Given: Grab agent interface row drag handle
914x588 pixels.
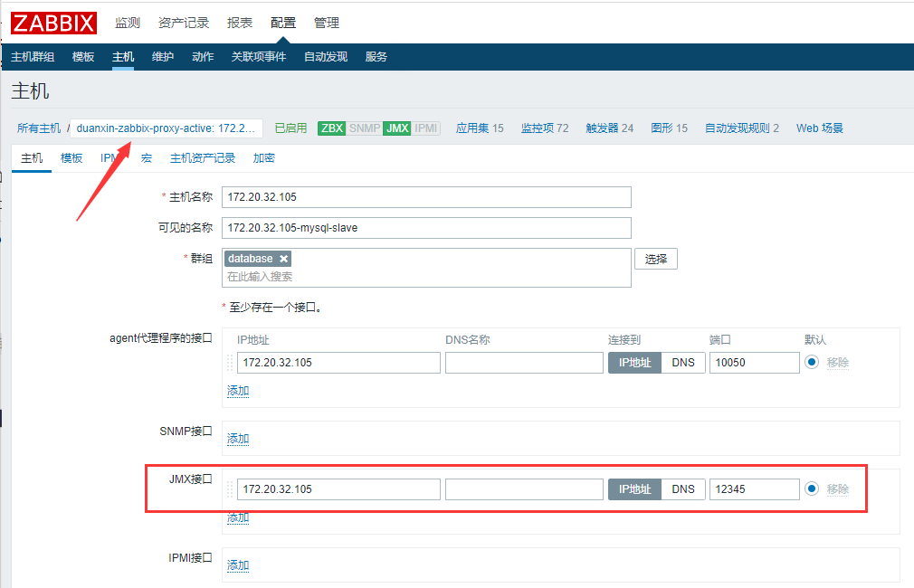Looking at the screenshot, I should [230, 363].
